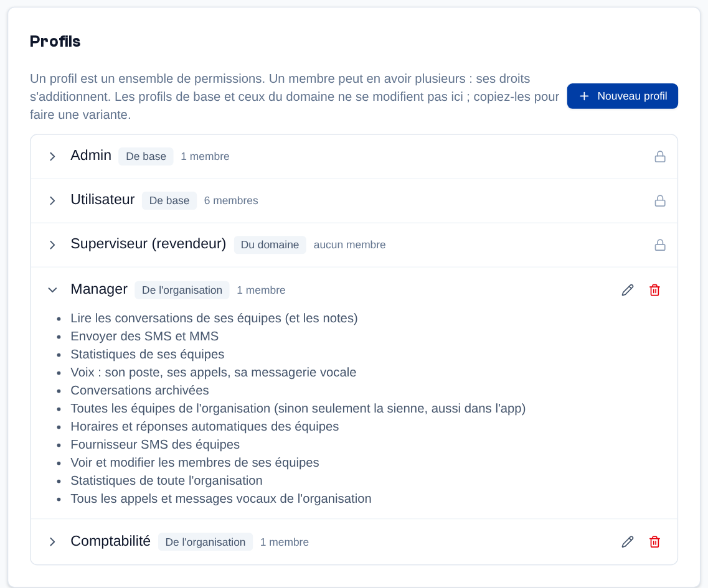Click 'Lire les conversations de ses équipes' permission
Screen dimensions: 708x588
214,319
